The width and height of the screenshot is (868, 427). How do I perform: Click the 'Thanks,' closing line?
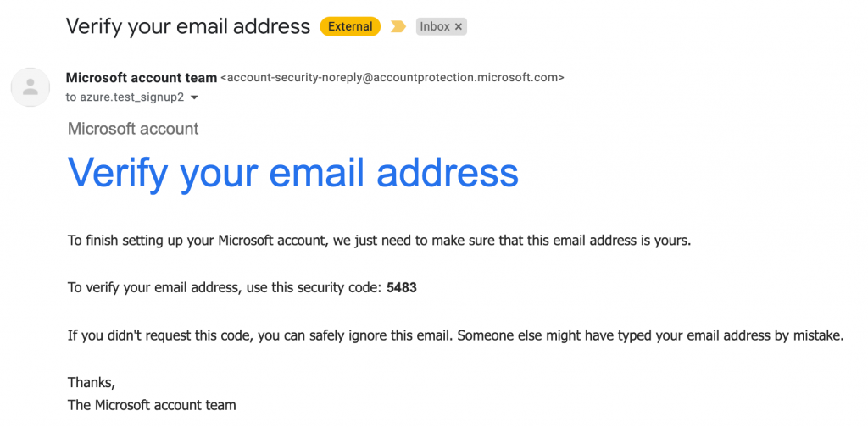(92, 382)
